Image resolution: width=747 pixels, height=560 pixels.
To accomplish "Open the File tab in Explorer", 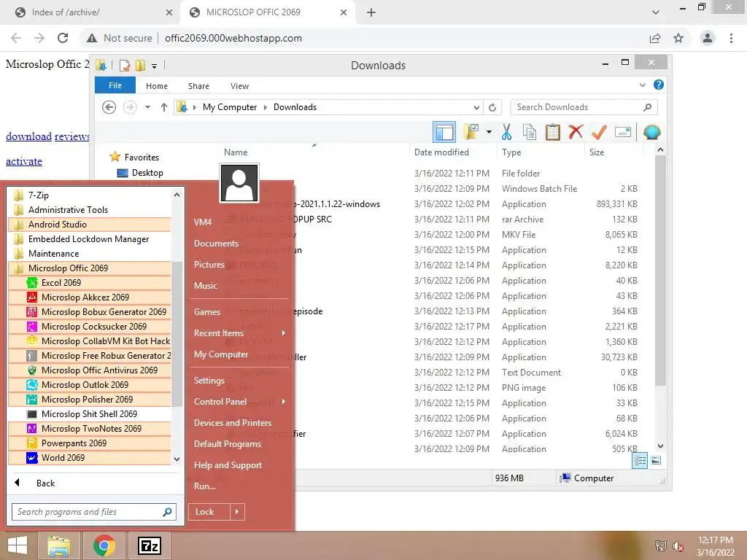I will coord(115,85).
